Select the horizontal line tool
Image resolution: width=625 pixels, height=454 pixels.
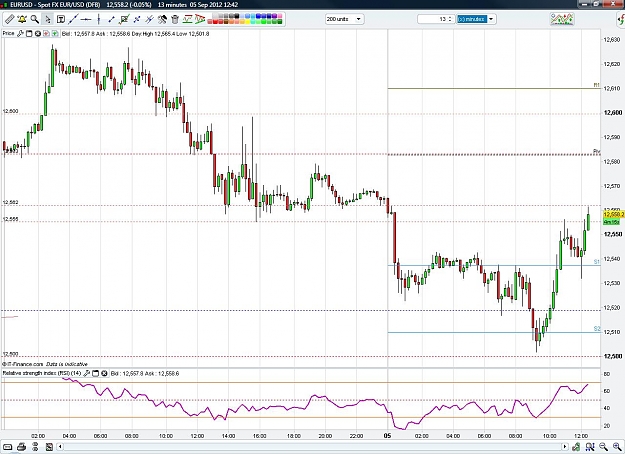click(86, 19)
